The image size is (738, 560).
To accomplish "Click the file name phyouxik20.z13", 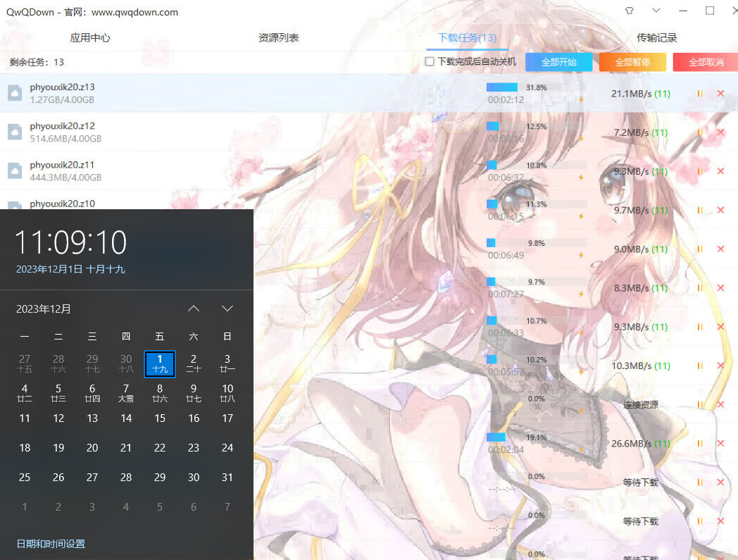I will tap(62, 87).
